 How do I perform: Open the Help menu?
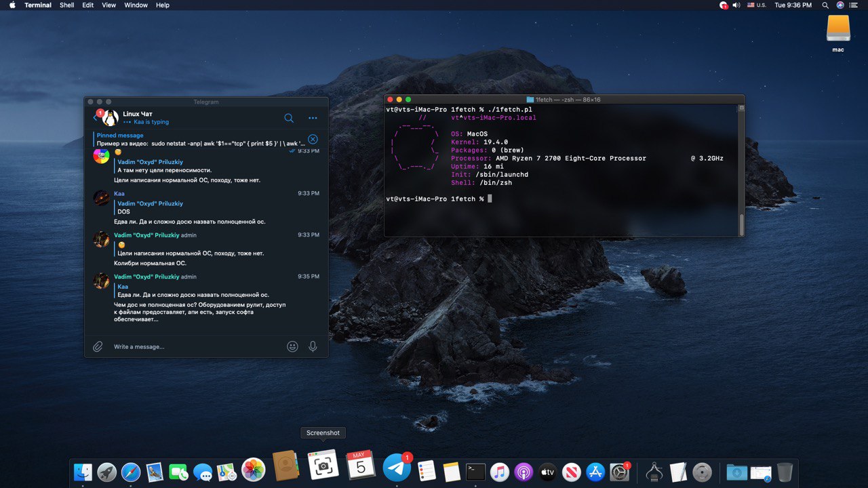pos(163,5)
